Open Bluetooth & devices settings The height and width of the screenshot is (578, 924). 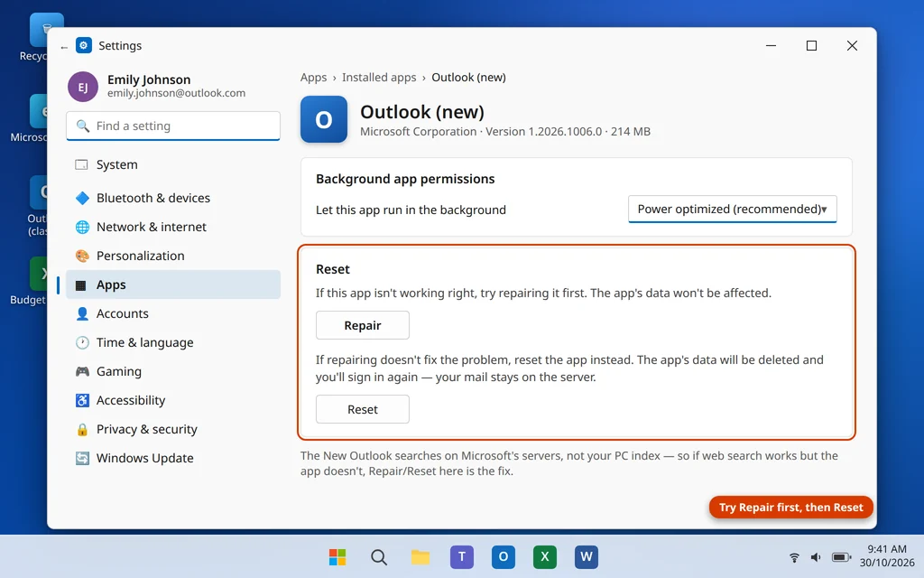point(173,198)
